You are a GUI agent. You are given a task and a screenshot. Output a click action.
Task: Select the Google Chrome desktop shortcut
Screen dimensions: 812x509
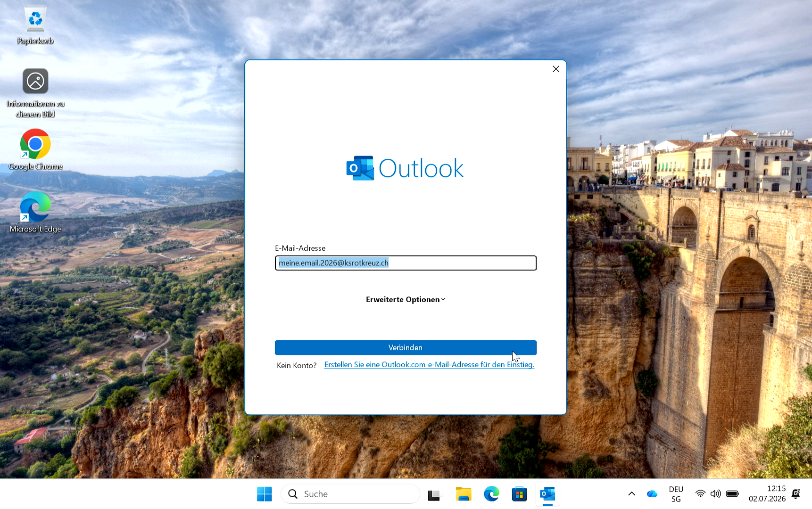(35, 150)
